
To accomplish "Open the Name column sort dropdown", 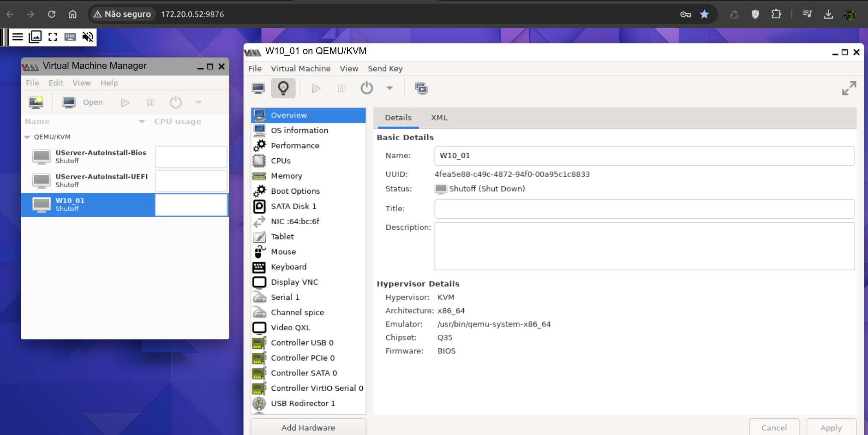I will click(x=142, y=122).
